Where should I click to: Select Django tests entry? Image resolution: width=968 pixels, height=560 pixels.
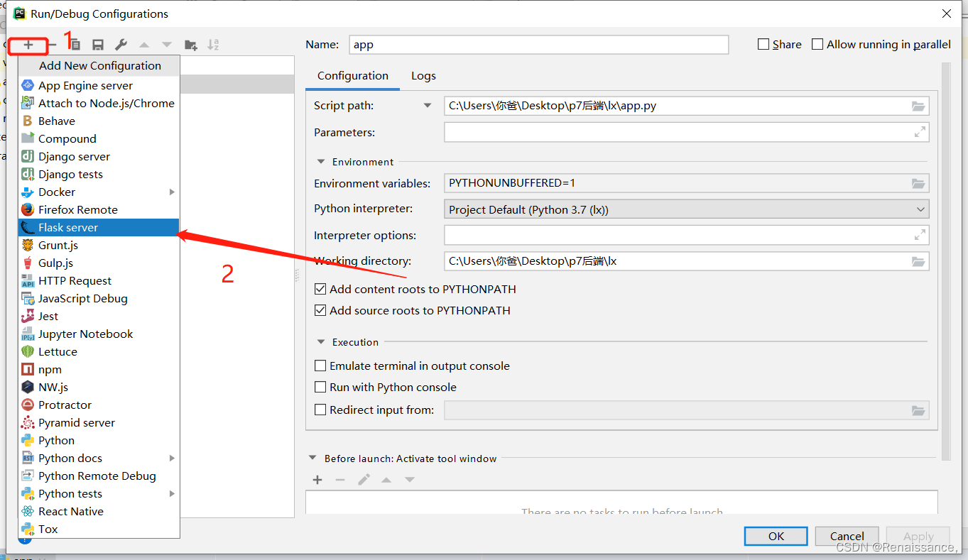99,174
